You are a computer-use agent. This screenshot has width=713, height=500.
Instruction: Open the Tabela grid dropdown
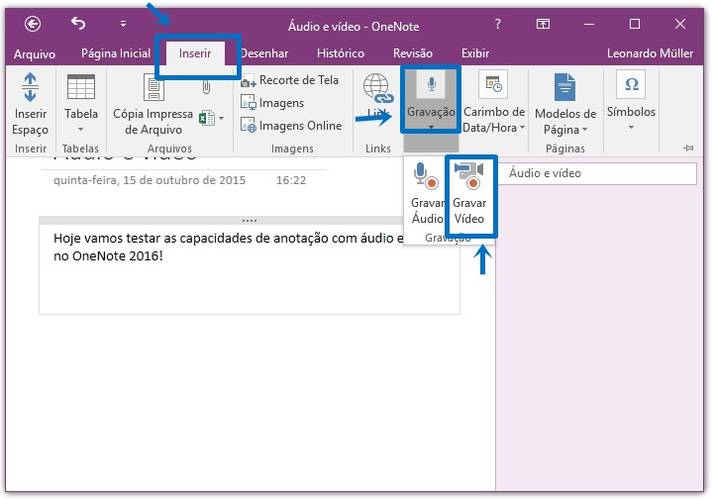tap(81, 105)
